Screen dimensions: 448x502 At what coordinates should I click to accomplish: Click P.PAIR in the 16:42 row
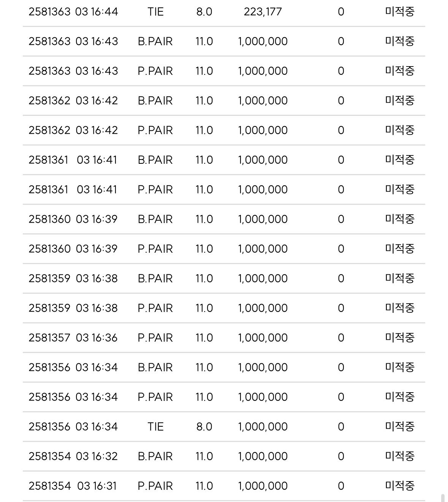tap(155, 130)
